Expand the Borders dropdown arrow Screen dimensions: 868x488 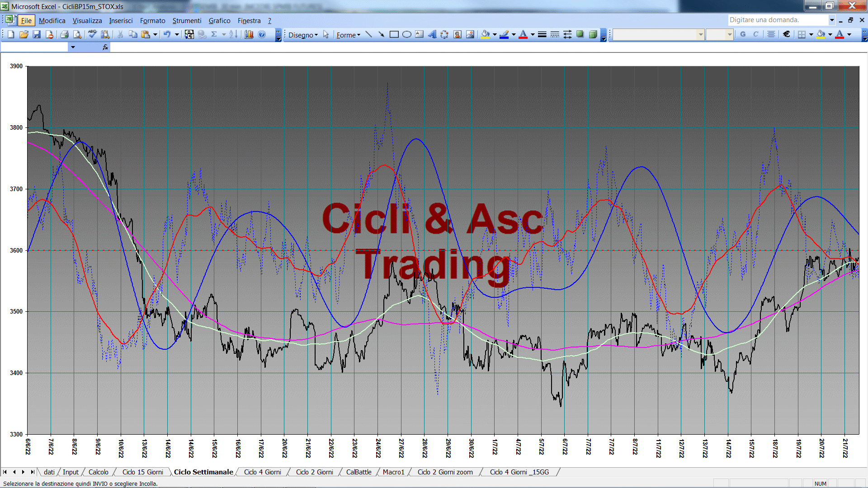pyautogui.click(x=811, y=34)
